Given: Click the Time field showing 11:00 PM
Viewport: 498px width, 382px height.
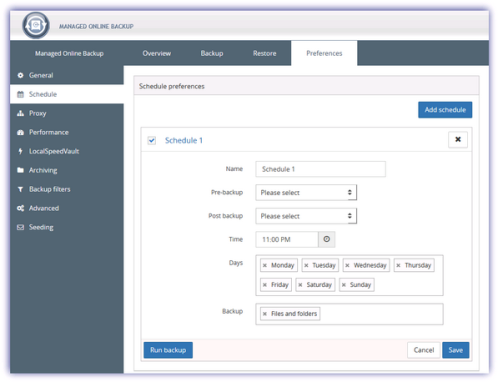Looking at the screenshot, I should [x=287, y=239].
